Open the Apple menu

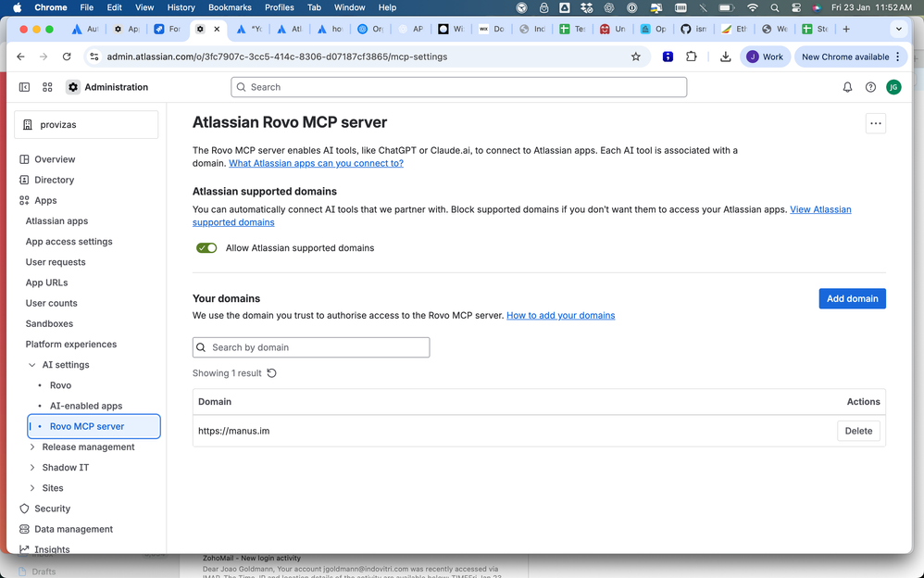pos(17,7)
